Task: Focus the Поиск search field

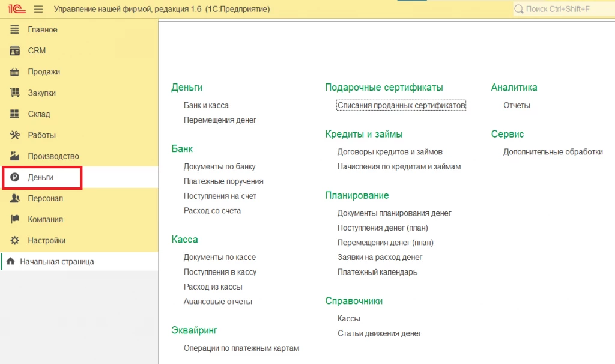Action: [563, 9]
